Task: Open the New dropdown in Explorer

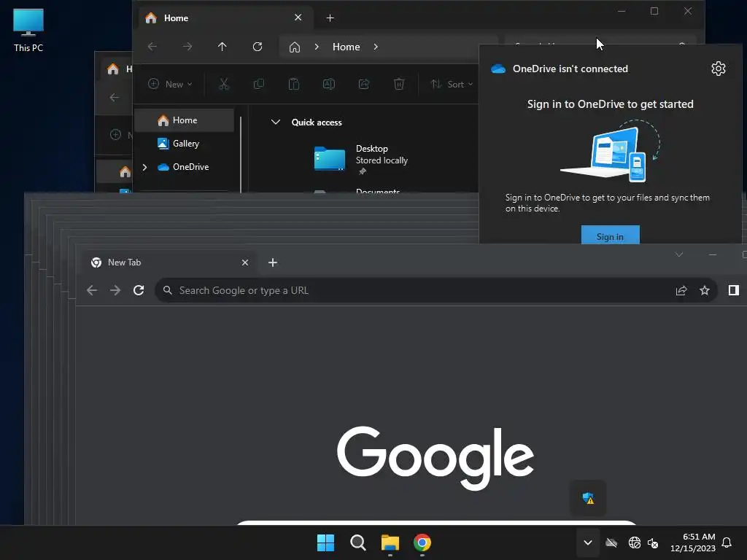Action: coord(170,85)
